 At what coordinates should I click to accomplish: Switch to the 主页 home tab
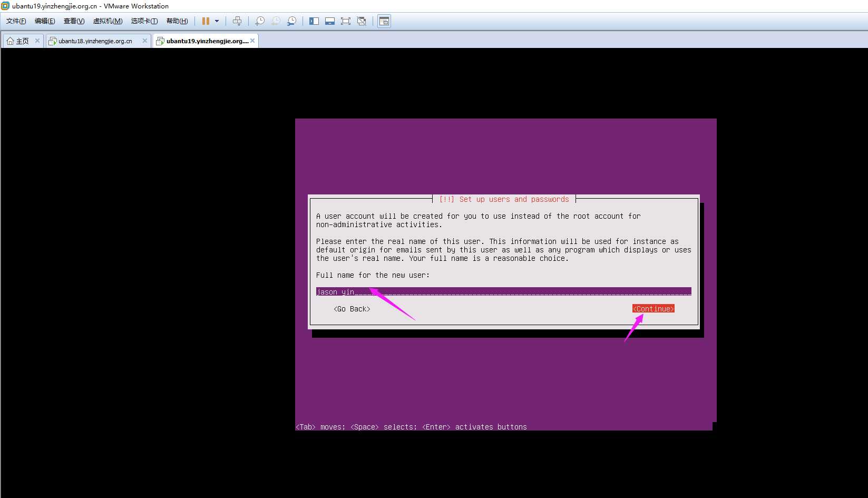(23, 41)
